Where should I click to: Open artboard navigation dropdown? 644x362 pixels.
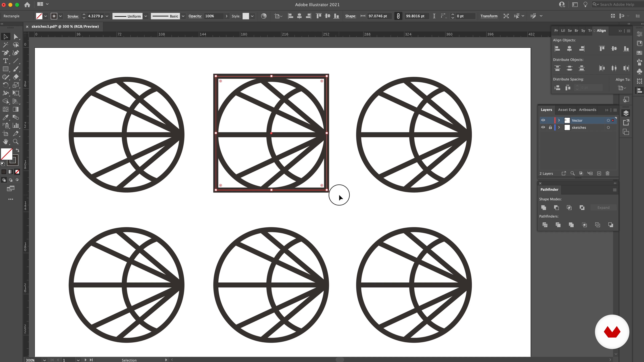[x=78, y=360]
